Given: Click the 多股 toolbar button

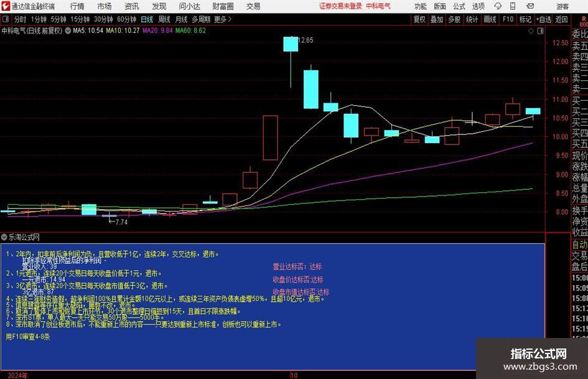Looking at the screenshot, I should pos(454,19).
